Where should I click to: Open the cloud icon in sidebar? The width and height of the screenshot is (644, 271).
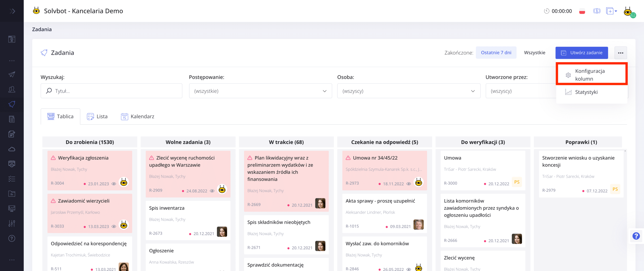pos(12,149)
